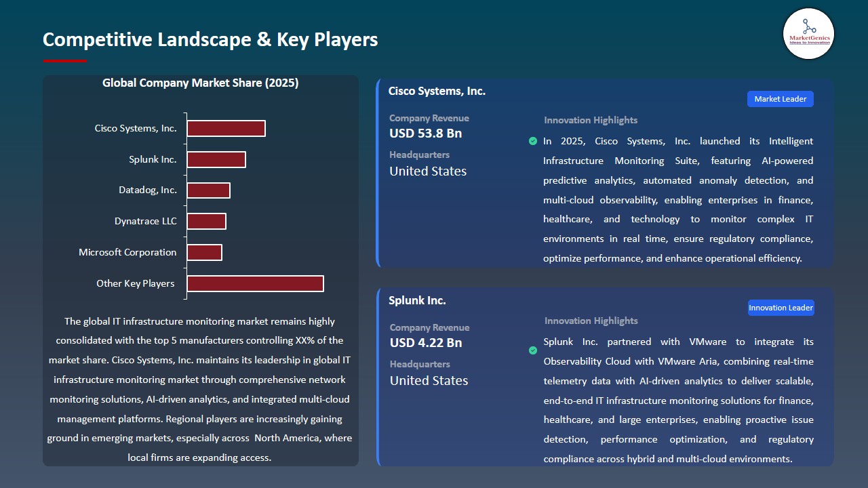Screen dimensions: 868x488
Task: Select the green checkmark beside Cisco's highlights
Action: tap(533, 141)
